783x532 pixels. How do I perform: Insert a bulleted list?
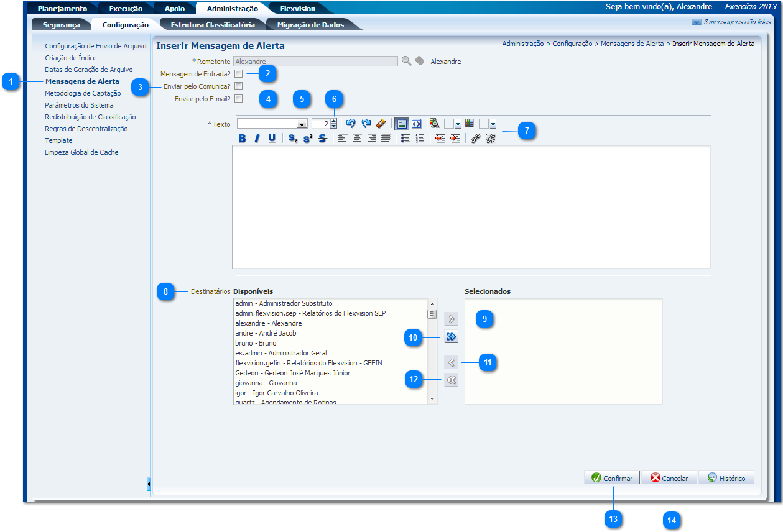point(405,139)
